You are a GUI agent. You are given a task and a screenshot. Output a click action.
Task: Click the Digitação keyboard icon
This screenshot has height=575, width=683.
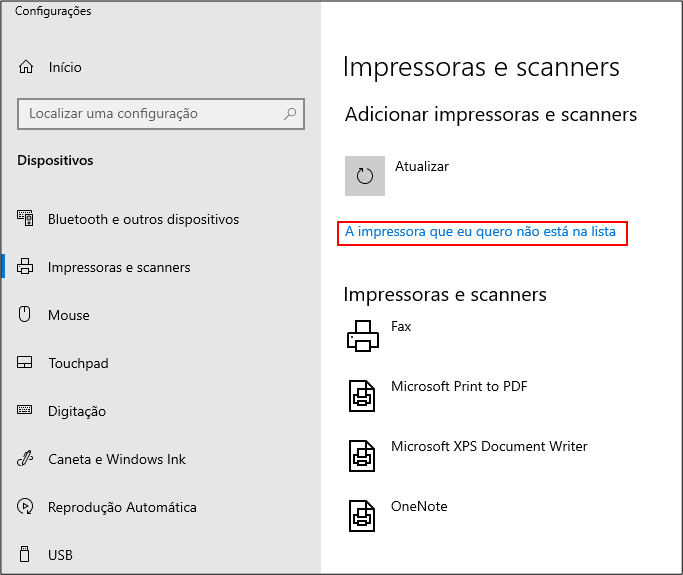tap(26, 411)
